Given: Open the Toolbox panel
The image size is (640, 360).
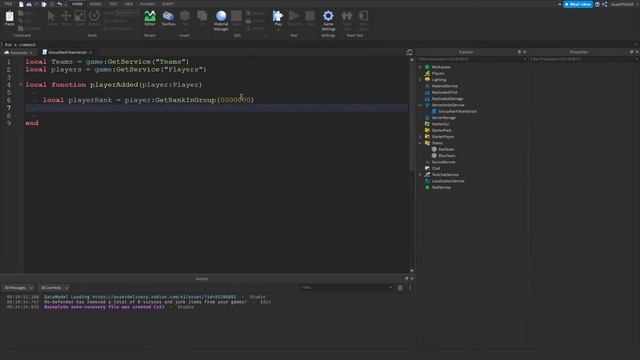Looking at the screenshot, I should tap(168, 18).
